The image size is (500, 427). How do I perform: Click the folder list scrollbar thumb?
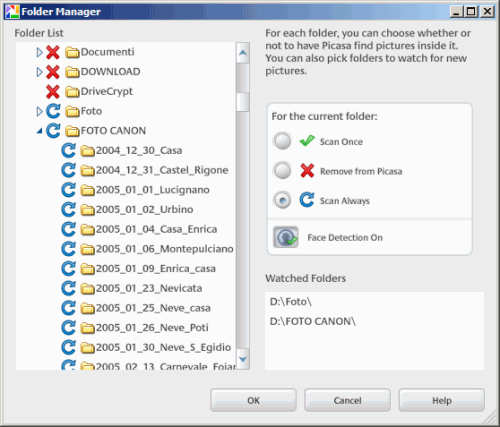[243, 102]
